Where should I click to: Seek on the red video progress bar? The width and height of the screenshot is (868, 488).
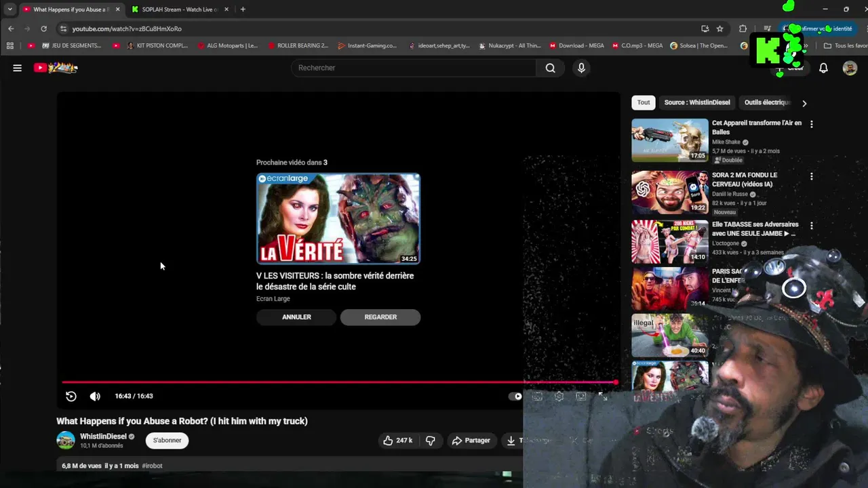click(339, 382)
